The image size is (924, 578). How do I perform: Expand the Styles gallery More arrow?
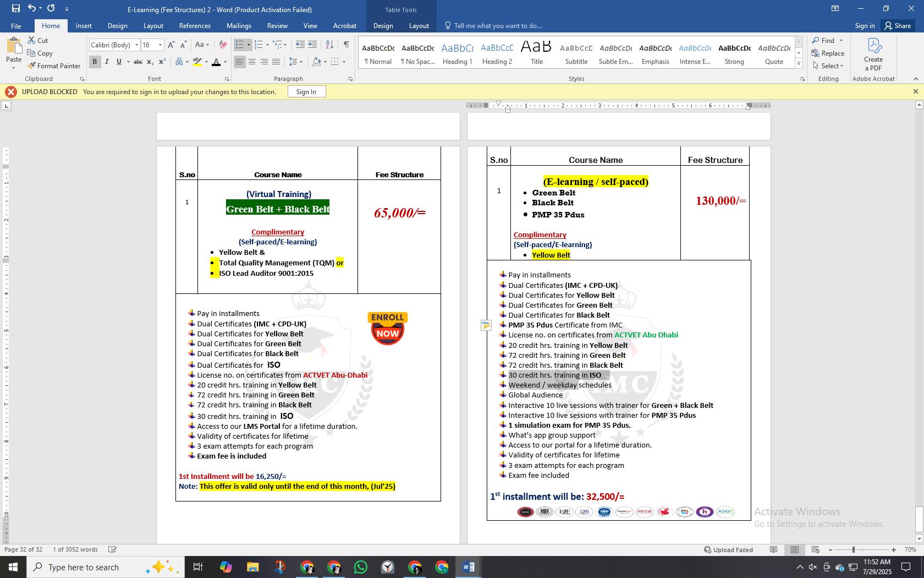pyautogui.click(x=799, y=64)
